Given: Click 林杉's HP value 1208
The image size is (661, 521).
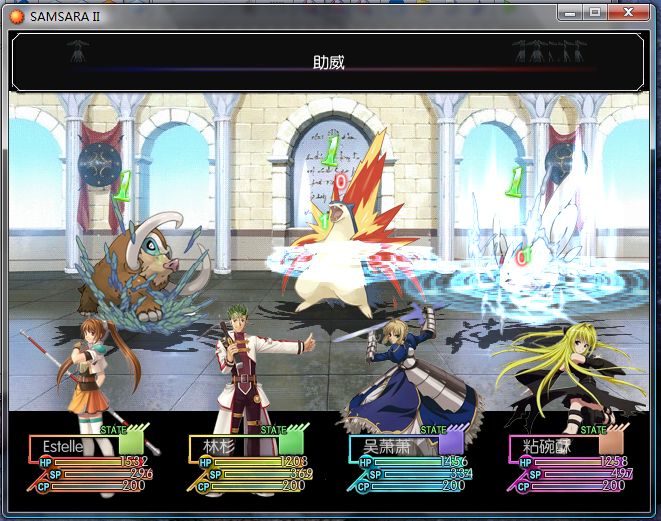Looking at the screenshot, I should (294, 462).
